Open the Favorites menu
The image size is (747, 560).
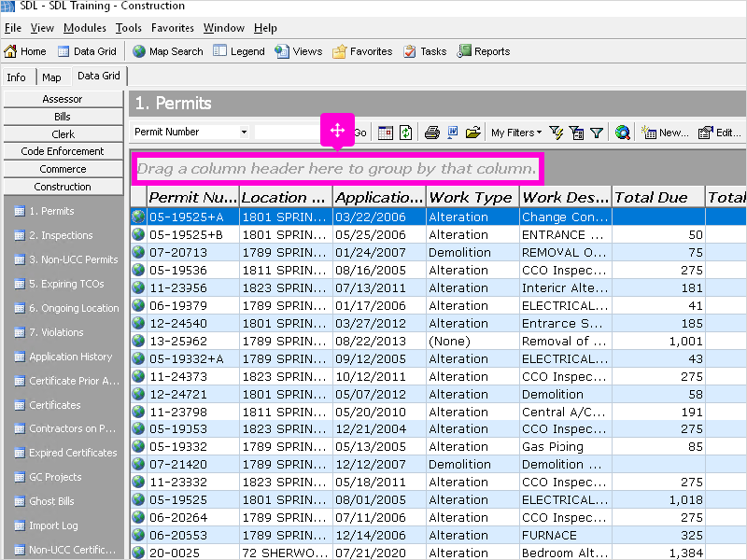click(173, 28)
